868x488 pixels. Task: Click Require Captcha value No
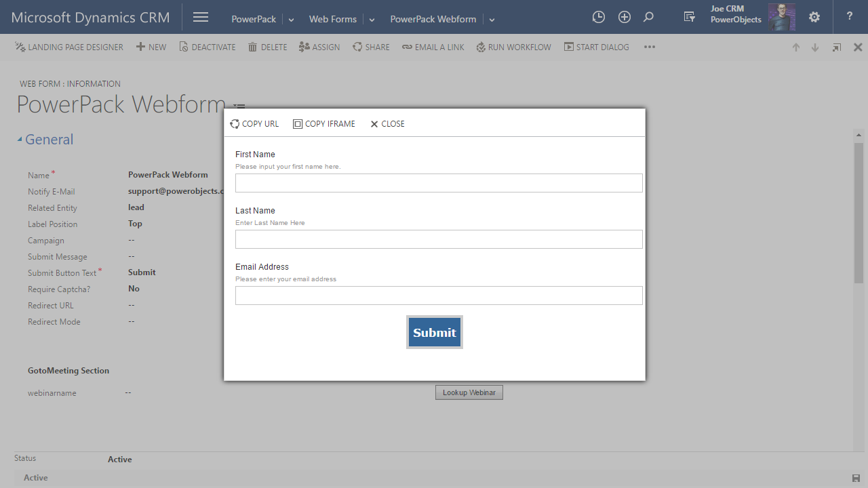pos(134,289)
